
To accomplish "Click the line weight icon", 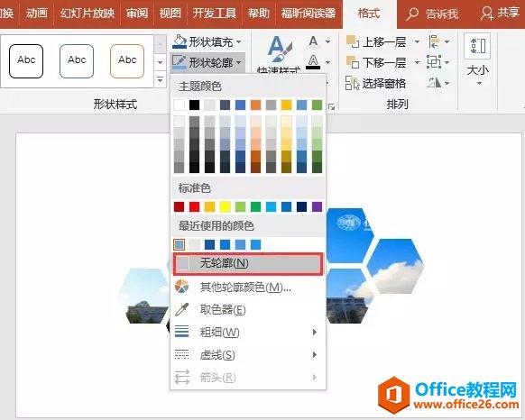I will (182, 332).
